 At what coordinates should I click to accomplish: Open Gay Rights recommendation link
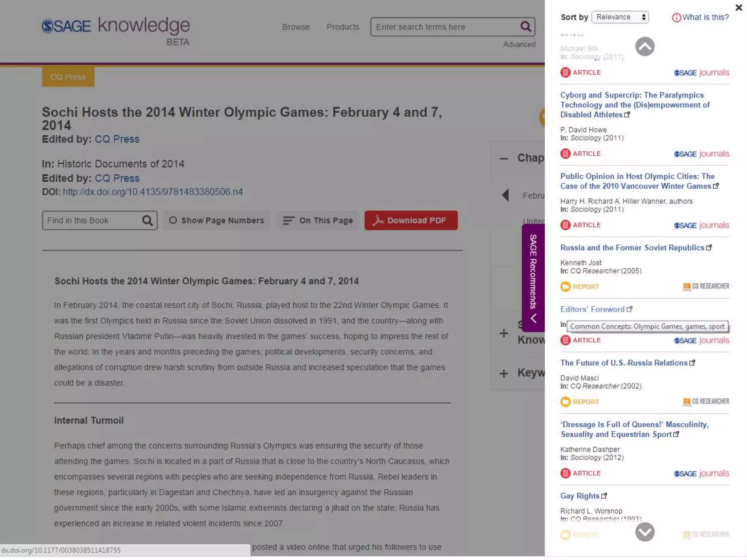click(580, 496)
